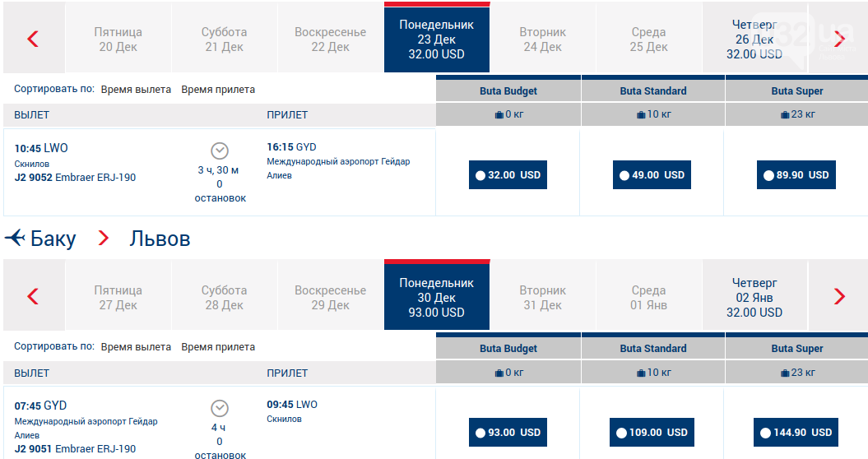Click airplane icon beside Баку heading
Screen dimensions: 868x459
[15, 238]
